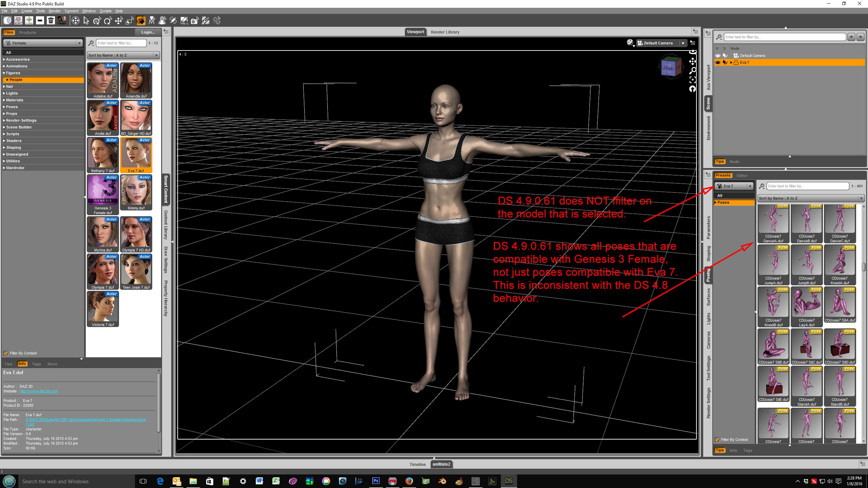Image resolution: width=868 pixels, height=488 pixels.
Task: Open the draw style sphere menu
Action: click(x=630, y=43)
